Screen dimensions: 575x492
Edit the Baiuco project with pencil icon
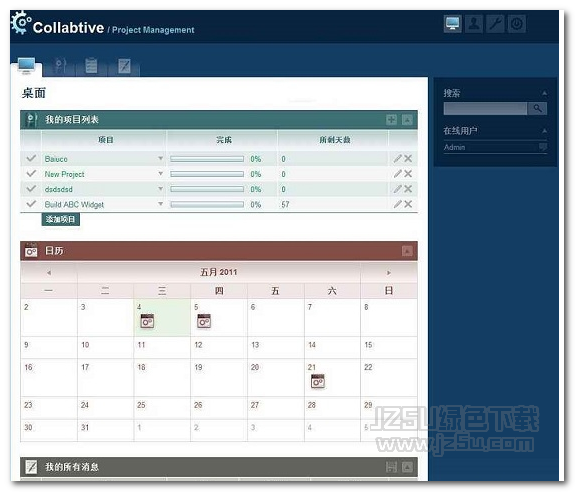398,158
